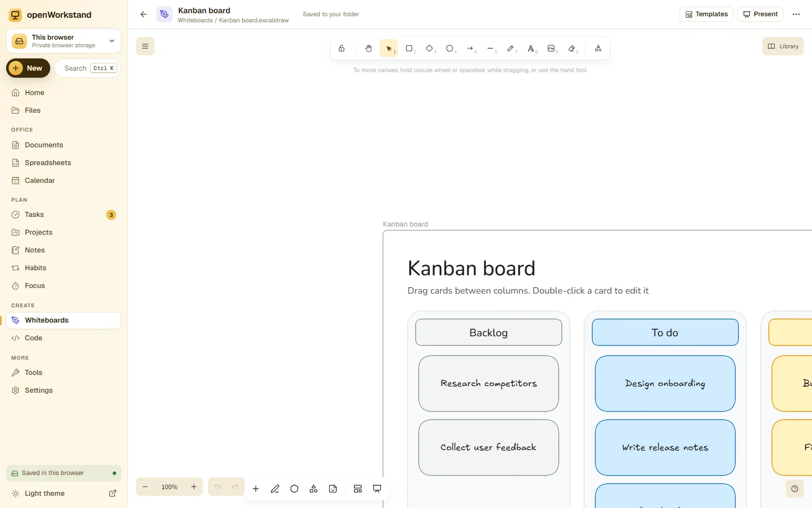
Task: Open the Templates button
Action: (706, 14)
